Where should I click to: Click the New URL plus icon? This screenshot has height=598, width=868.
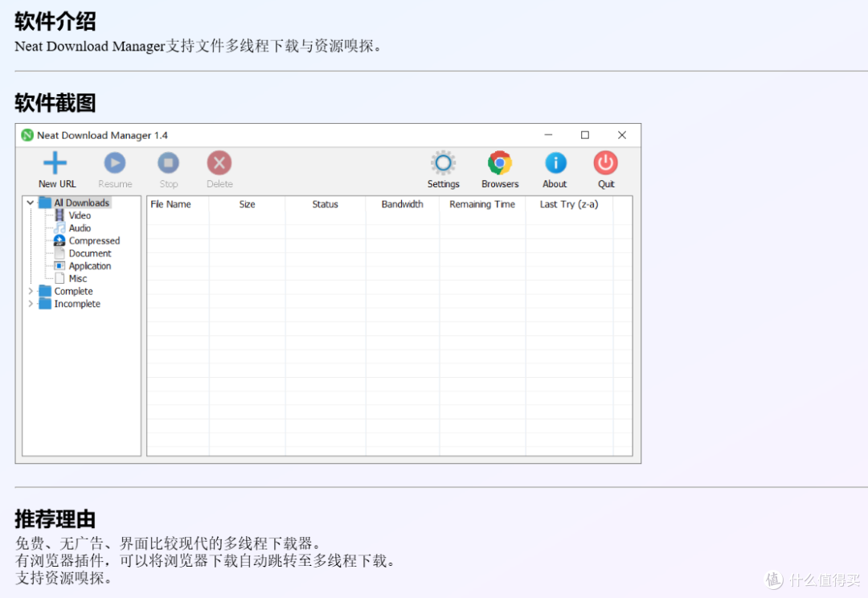(55, 163)
